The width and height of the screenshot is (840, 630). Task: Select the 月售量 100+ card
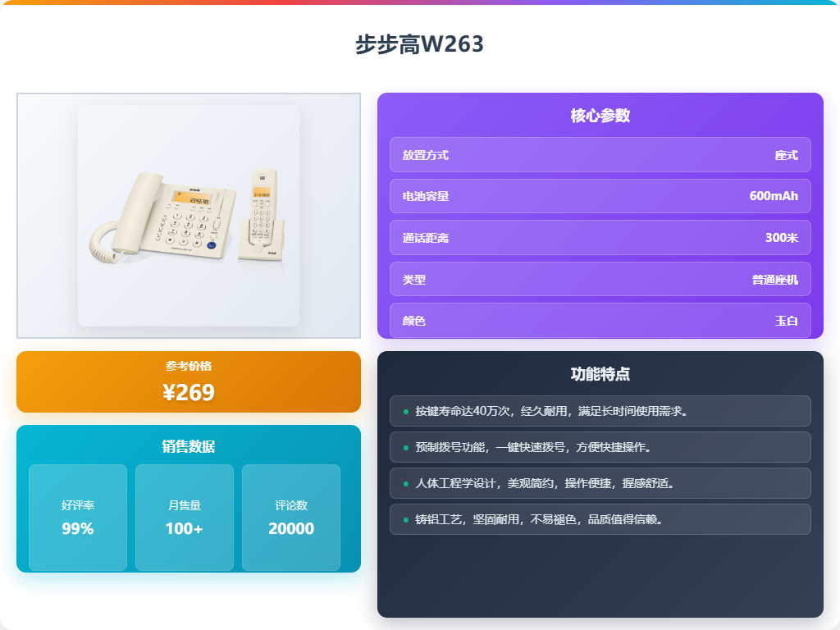[x=185, y=518]
